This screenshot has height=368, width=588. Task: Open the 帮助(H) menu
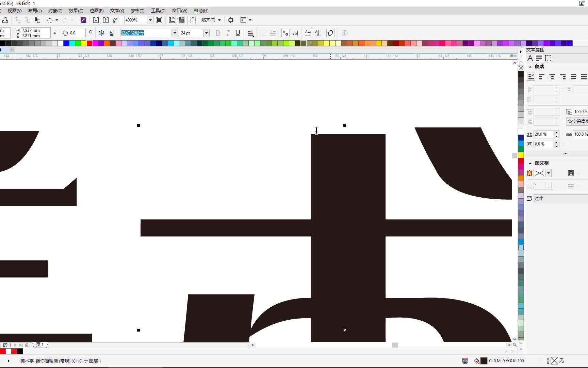tap(201, 11)
